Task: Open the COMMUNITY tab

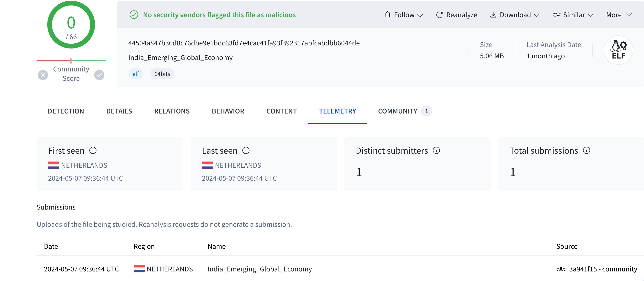Action: 397,111
